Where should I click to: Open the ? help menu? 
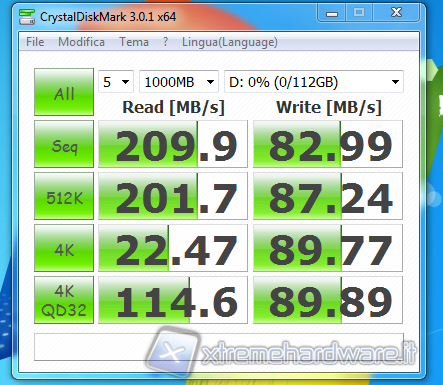coord(166,42)
